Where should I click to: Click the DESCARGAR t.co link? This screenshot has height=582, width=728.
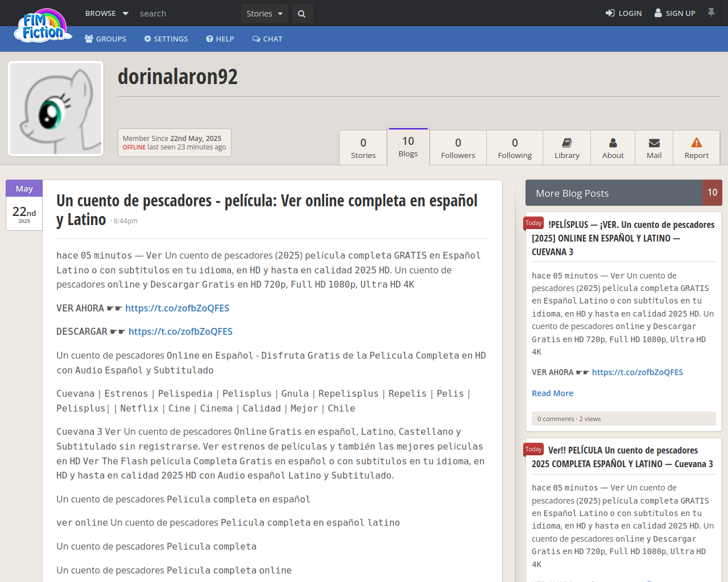tap(180, 331)
